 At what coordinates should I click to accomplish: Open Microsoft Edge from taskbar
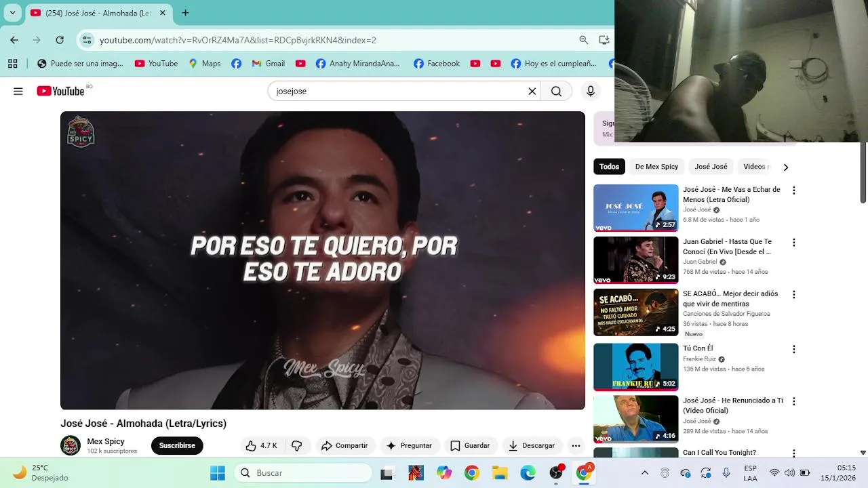(x=528, y=472)
